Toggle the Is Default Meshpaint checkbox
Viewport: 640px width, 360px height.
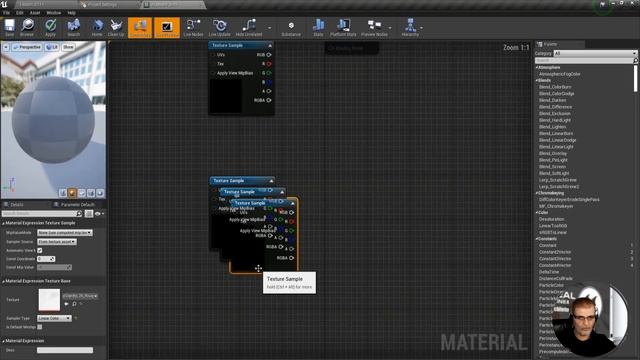40,327
